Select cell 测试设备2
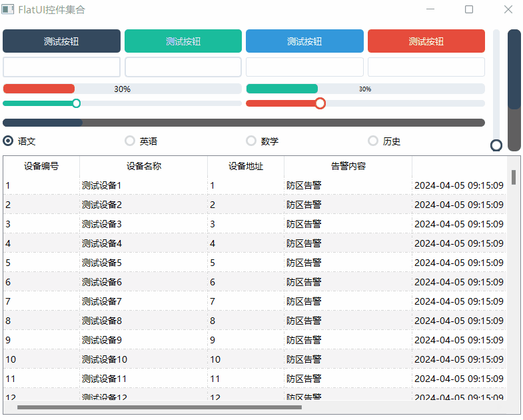The height and width of the screenshot is (420, 523). (x=143, y=205)
